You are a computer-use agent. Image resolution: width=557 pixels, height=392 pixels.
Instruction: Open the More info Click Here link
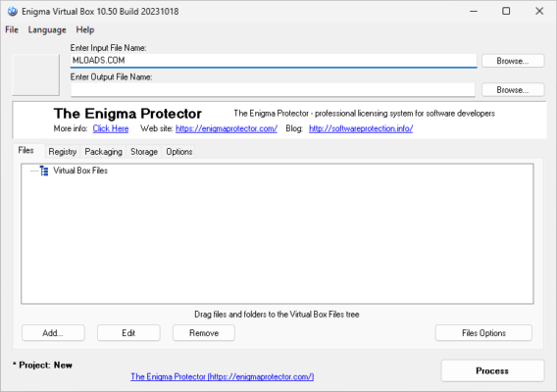pos(111,128)
